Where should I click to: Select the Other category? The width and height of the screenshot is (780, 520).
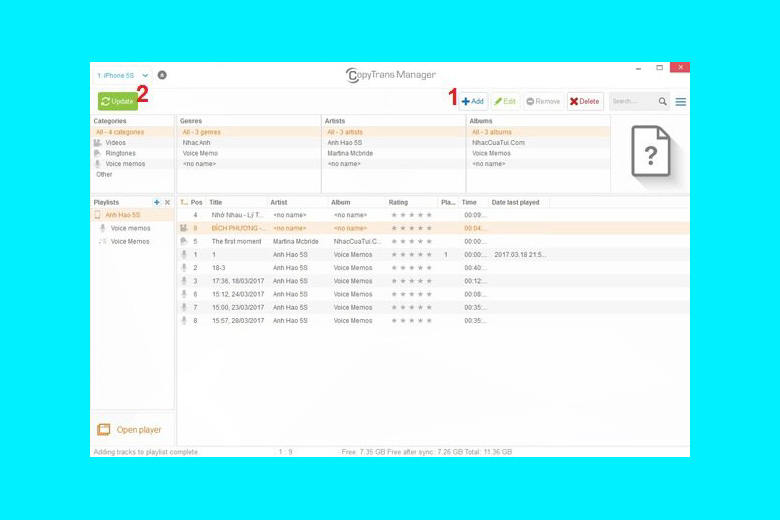132,174
